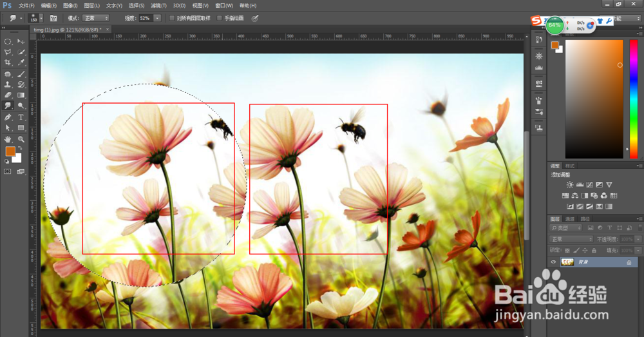Select the Clone Stamp tool
The width and height of the screenshot is (644, 337).
coord(7,84)
